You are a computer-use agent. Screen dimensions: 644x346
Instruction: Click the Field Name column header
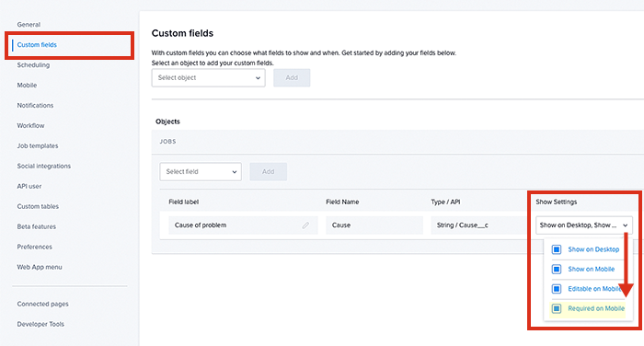[342, 202]
